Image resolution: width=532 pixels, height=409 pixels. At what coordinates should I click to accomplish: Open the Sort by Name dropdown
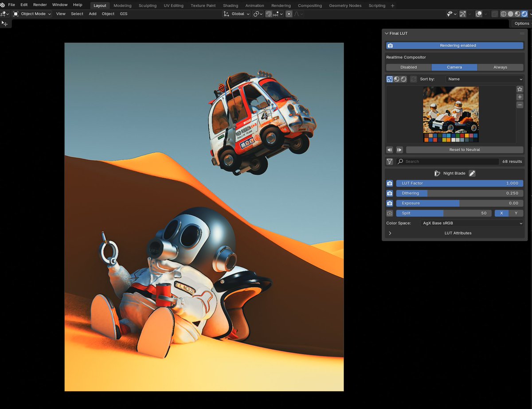[485, 79]
